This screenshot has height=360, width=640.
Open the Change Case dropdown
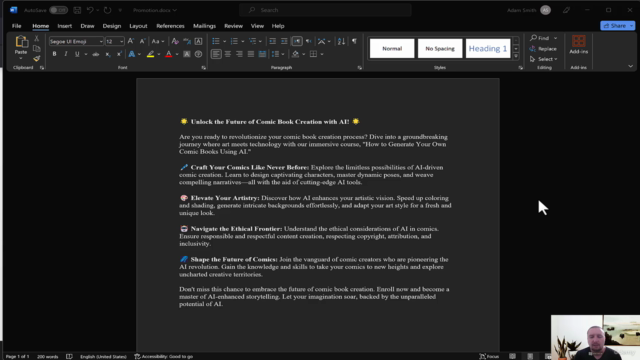158,41
